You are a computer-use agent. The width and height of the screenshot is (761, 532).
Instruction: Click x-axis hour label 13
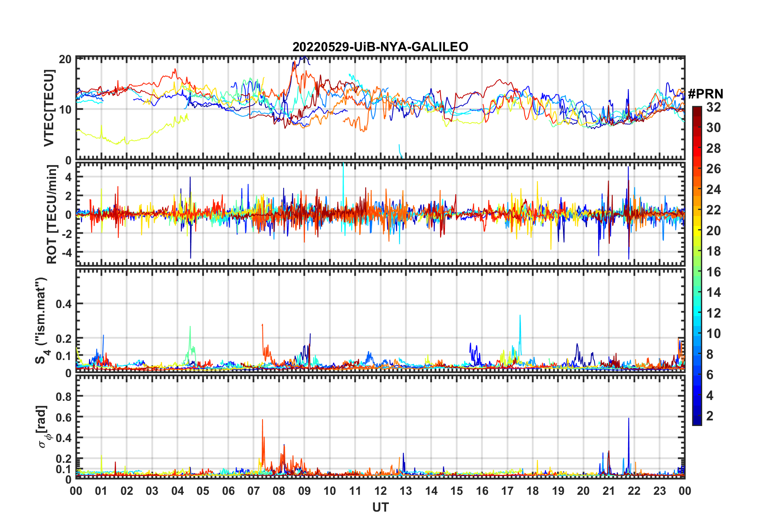406,491
